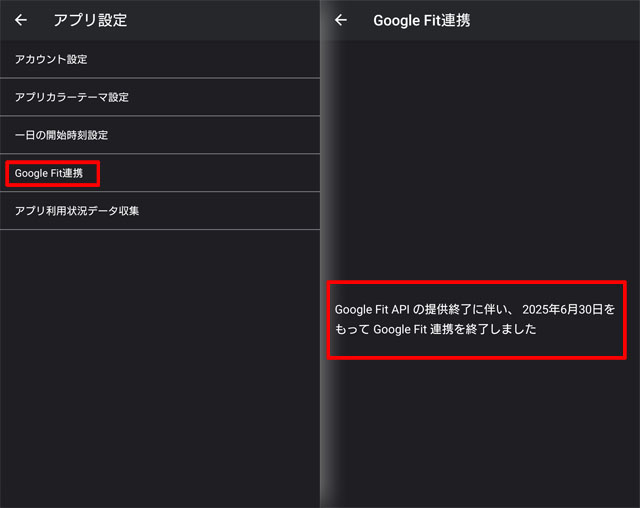Tap back arrow on Google Fit連携 screen

tap(341, 20)
